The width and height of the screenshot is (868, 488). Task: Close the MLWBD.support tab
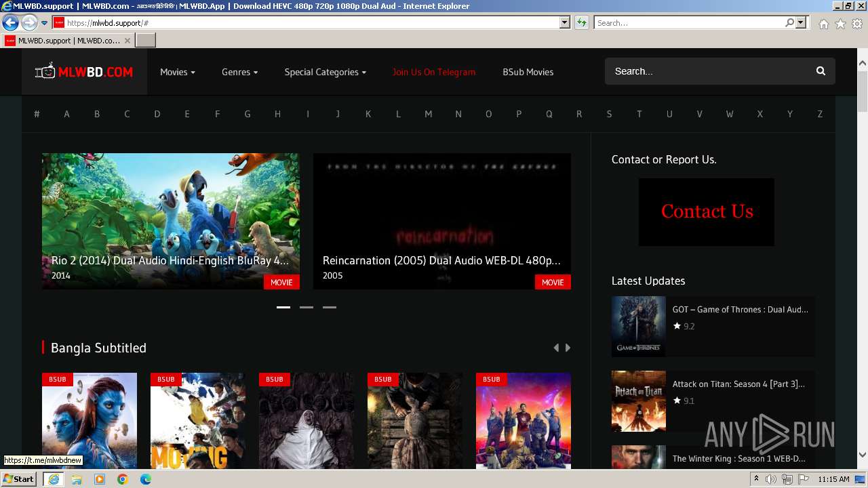pyautogui.click(x=127, y=41)
